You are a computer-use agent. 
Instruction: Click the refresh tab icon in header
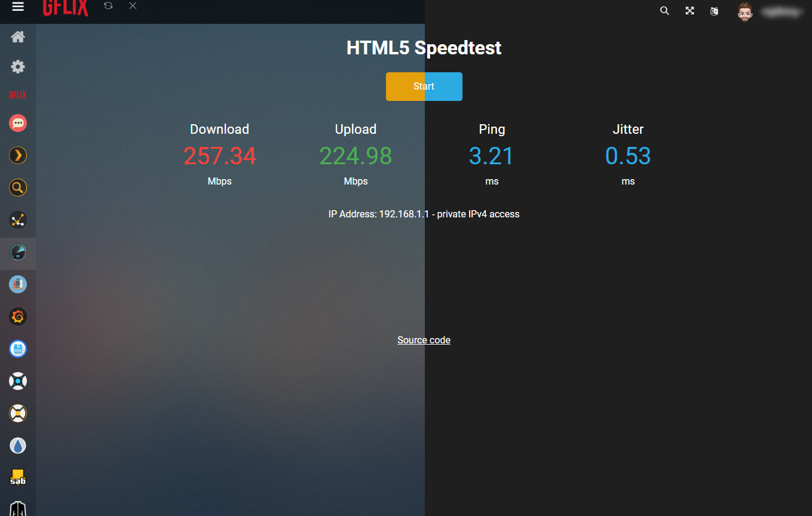pyautogui.click(x=108, y=6)
